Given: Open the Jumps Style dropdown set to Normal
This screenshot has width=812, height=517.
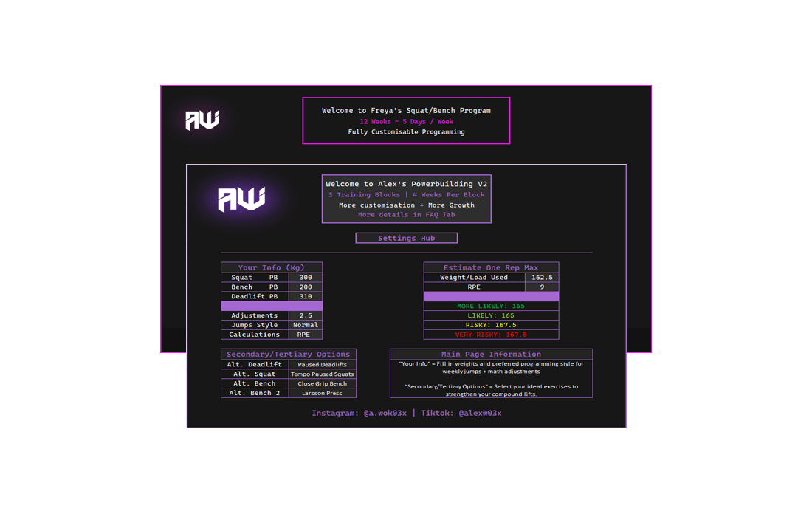Looking at the screenshot, I should tap(305, 325).
